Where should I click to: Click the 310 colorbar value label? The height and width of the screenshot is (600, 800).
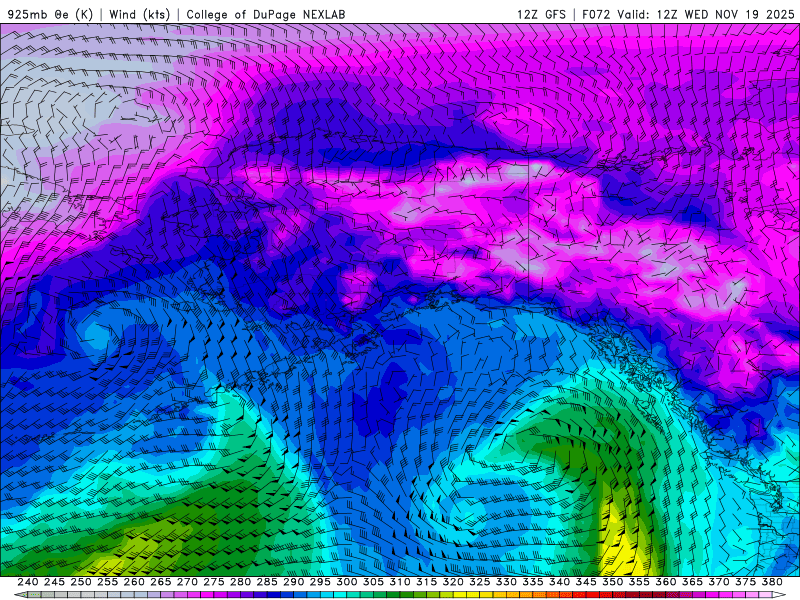pos(399,582)
